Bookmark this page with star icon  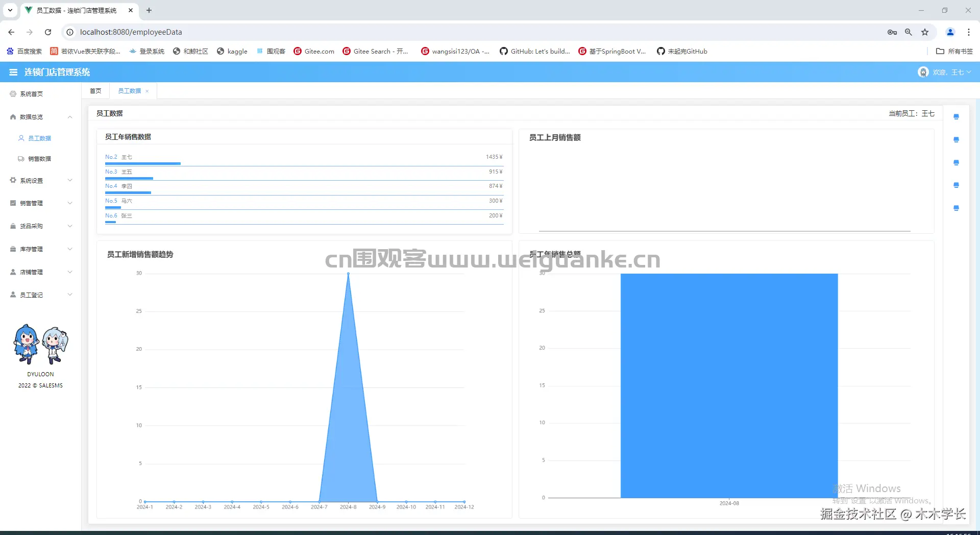click(x=925, y=32)
